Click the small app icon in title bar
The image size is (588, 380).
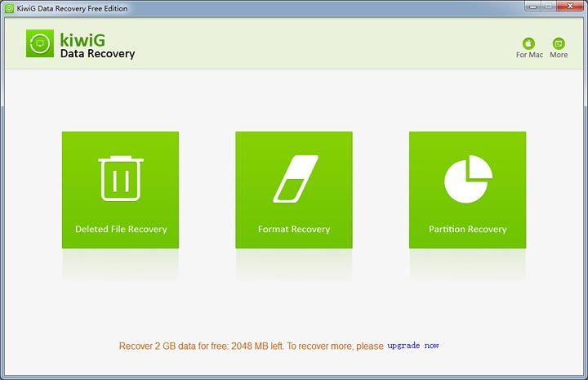coord(9,9)
